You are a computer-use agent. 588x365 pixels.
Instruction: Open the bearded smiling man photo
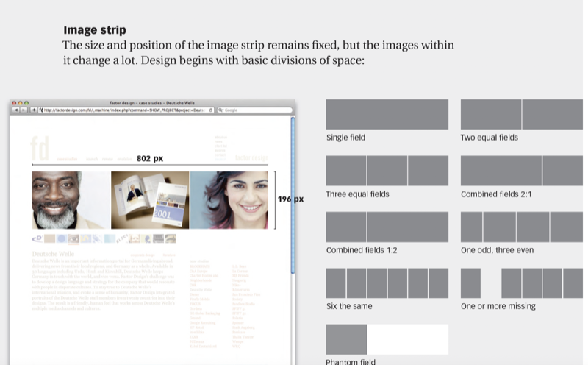[x=71, y=200]
